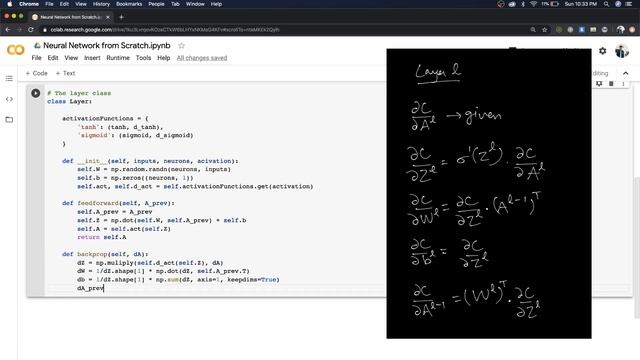
Task: Open the Files sidebar panel
Action: point(9,120)
